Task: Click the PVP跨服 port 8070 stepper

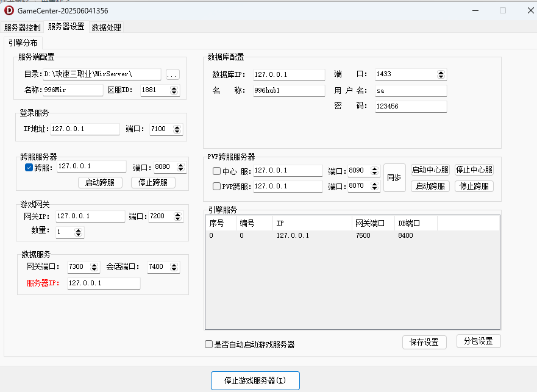Action: pos(375,186)
